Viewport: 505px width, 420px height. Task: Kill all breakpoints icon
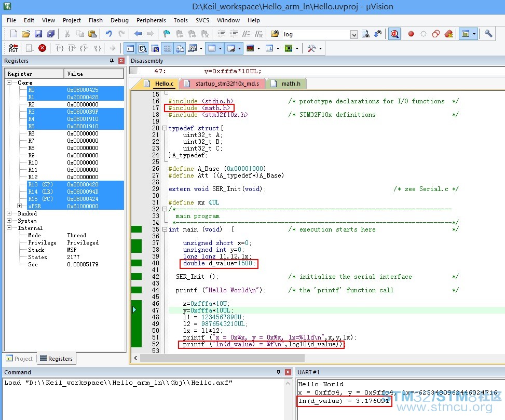[448, 34]
